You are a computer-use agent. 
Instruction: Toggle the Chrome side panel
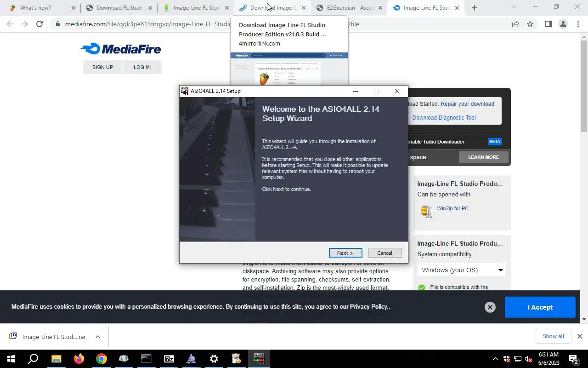click(x=548, y=24)
